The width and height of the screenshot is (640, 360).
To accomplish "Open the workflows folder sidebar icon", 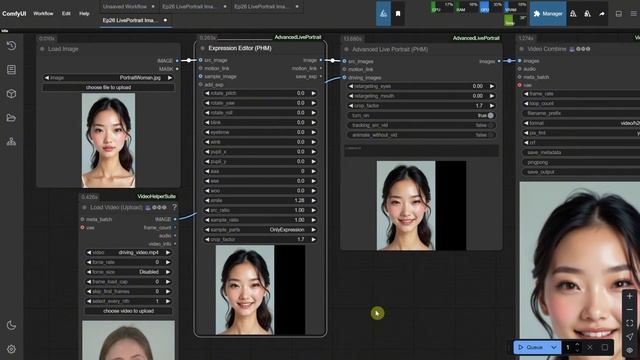I will (x=11, y=118).
